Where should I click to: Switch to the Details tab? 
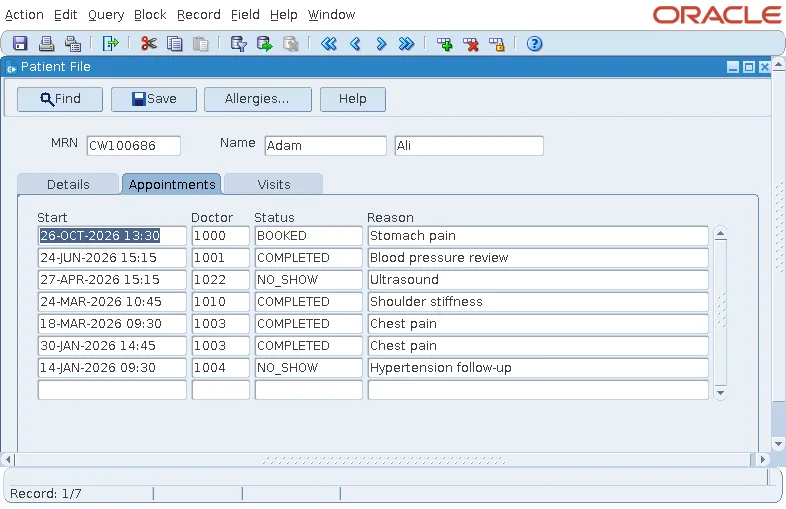68,184
